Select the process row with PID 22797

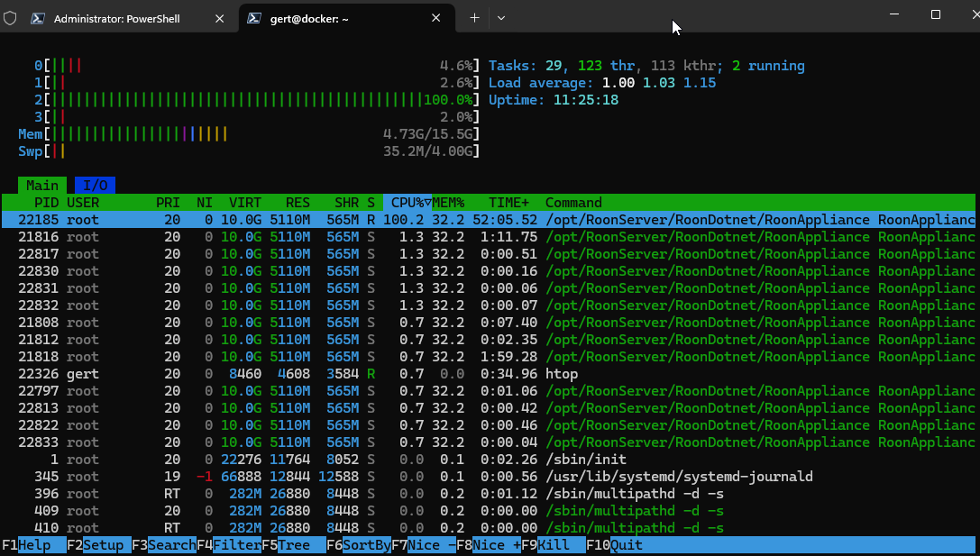tap(488, 391)
